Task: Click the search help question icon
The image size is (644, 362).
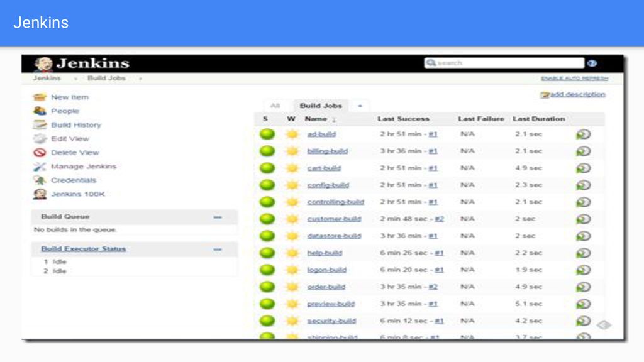Action: coord(592,63)
